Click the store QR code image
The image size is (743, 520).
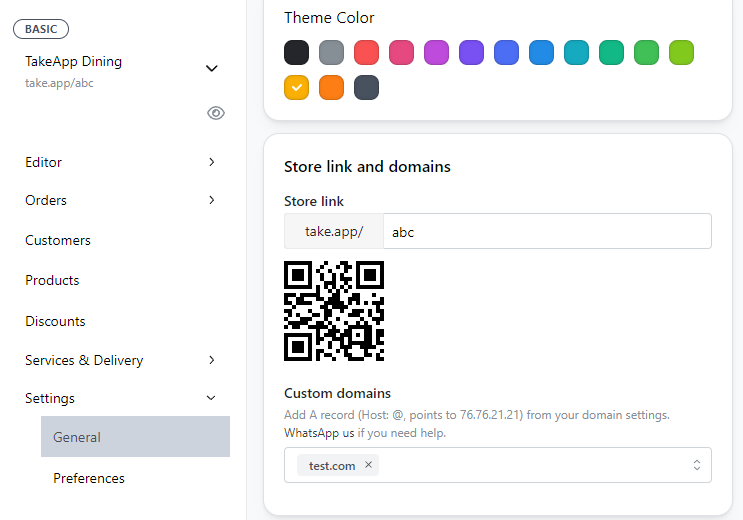[334, 311]
